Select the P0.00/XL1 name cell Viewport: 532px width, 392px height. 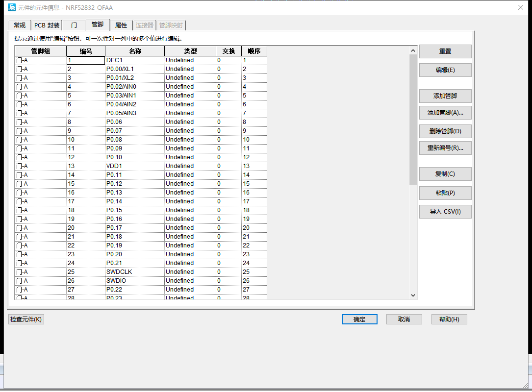click(x=135, y=69)
